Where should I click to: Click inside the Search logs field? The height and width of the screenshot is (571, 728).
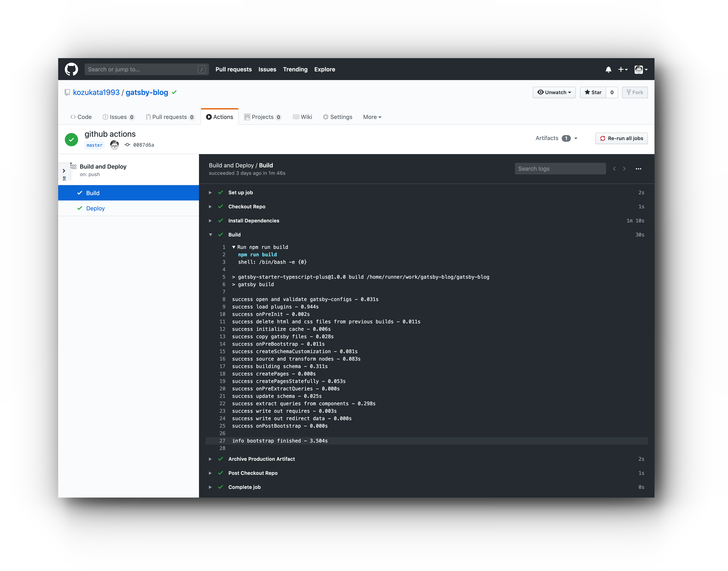[560, 168]
